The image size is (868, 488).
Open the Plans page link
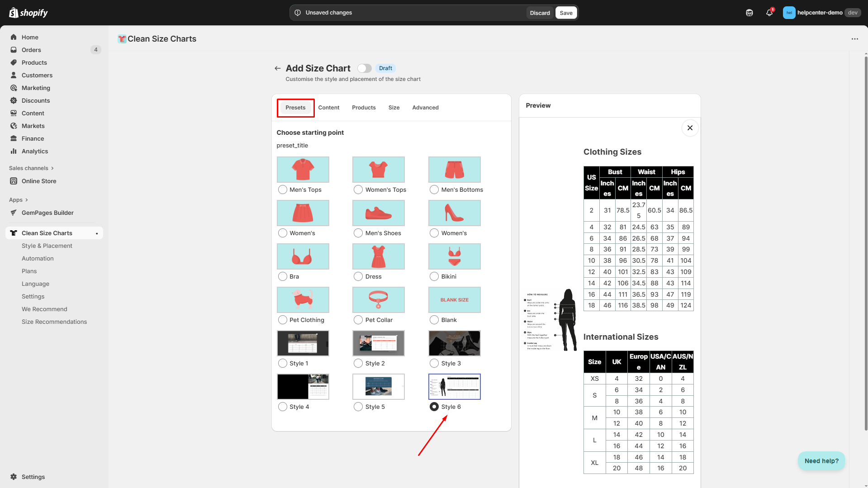[x=29, y=271]
